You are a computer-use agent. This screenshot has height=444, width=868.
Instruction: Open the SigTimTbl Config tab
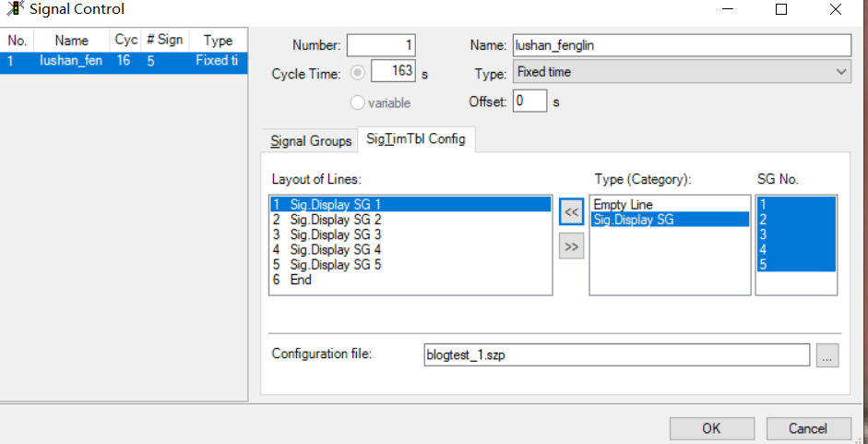coord(416,139)
